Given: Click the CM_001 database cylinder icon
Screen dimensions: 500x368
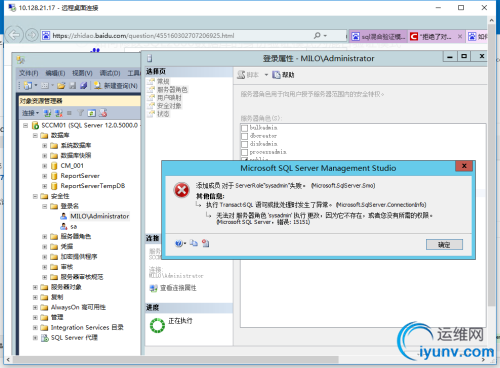Looking at the screenshot, I should point(54,166).
